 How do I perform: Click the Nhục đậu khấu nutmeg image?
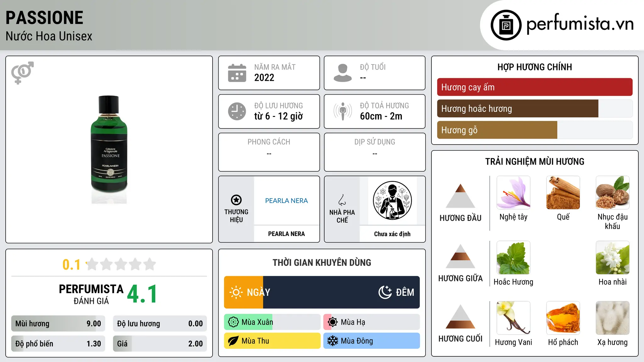pyautogui.click(x=613, y=193)
